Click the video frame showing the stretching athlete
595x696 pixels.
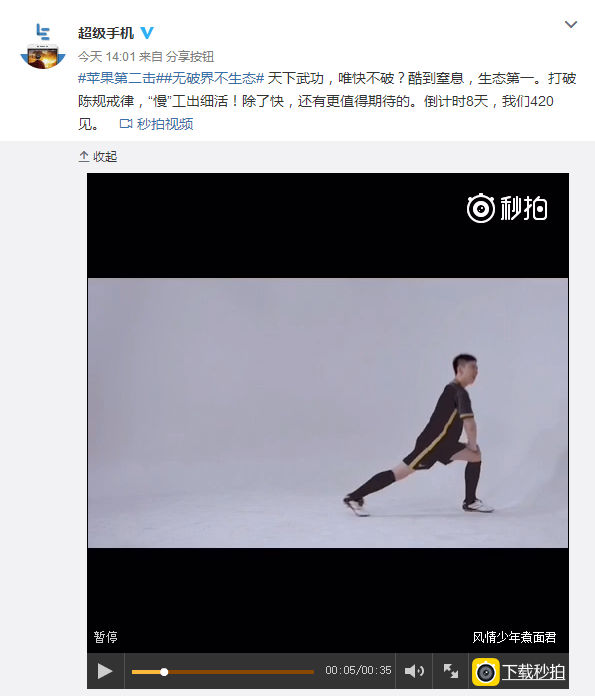(328, 413)
